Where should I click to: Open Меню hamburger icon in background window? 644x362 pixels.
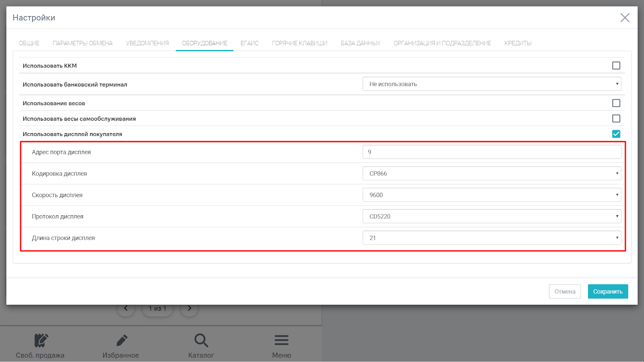(282, 340)
